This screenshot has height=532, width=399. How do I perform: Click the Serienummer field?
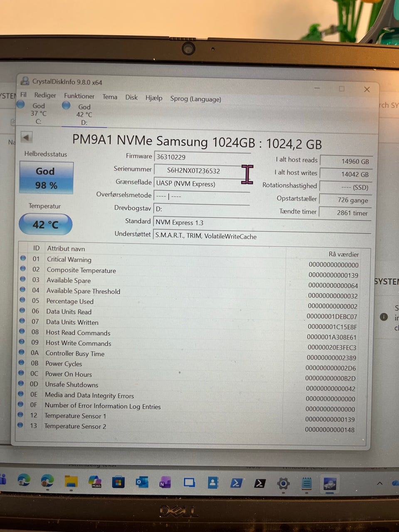point(202,170)
